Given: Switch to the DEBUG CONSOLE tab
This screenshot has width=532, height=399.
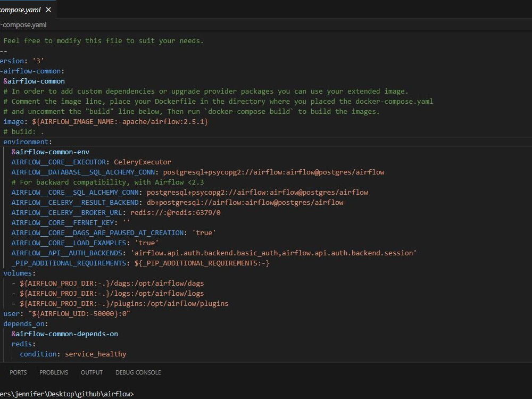Looking at the screenshot, I should (x=138, y=372).
